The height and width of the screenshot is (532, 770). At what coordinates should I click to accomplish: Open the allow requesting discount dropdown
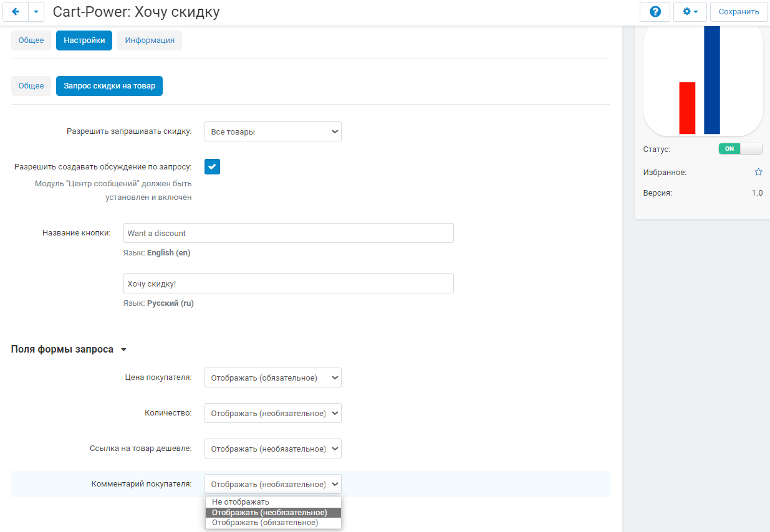click(273, 131)
